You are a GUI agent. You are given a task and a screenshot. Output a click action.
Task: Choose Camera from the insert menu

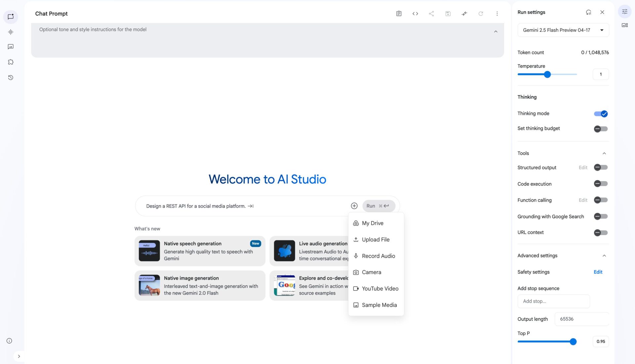click(x=376, y=272)
